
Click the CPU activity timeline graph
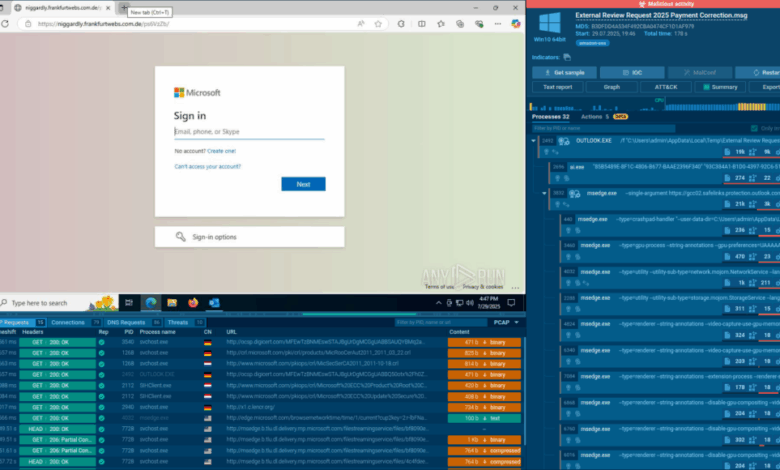tap(655, 104)
